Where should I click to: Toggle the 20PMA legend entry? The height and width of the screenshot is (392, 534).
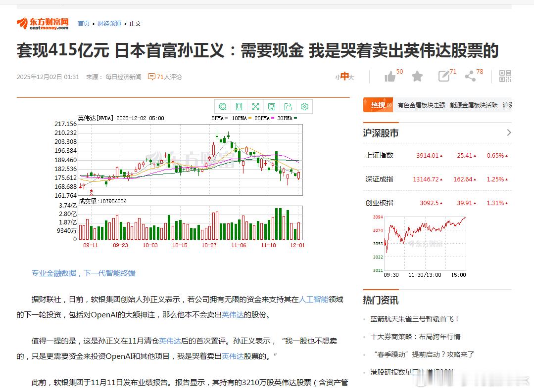[264, 118]
